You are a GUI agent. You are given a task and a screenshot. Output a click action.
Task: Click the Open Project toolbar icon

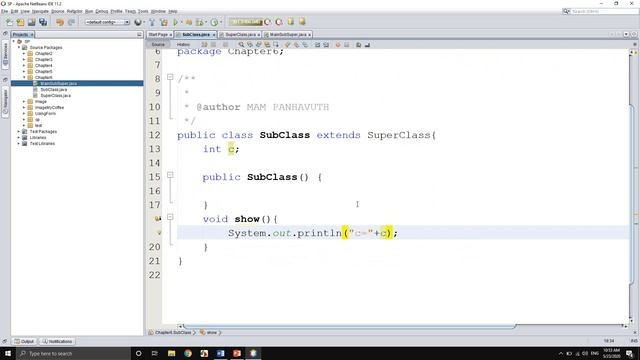(x=31, y=22)
